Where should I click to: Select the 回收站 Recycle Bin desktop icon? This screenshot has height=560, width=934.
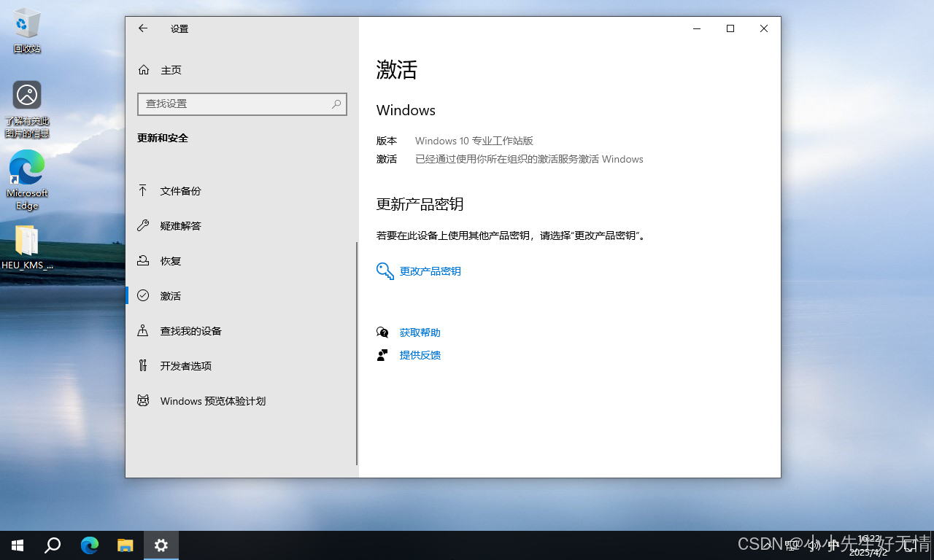coord(27,31)
